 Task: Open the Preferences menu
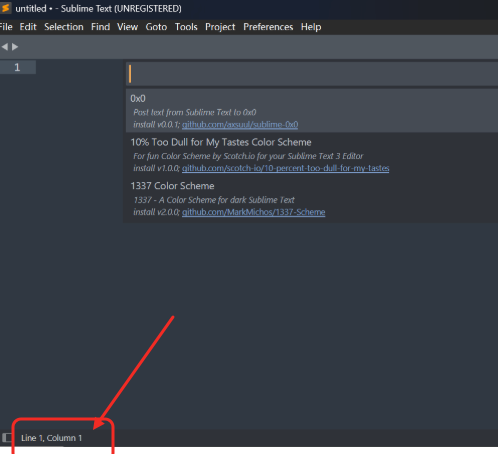point(268,27)
